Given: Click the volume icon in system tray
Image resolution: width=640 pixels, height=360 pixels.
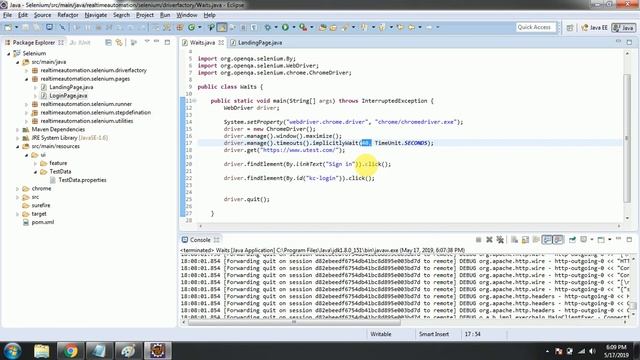Looking at the screenshot, I should pyautogui.click(x=592, y=351).
